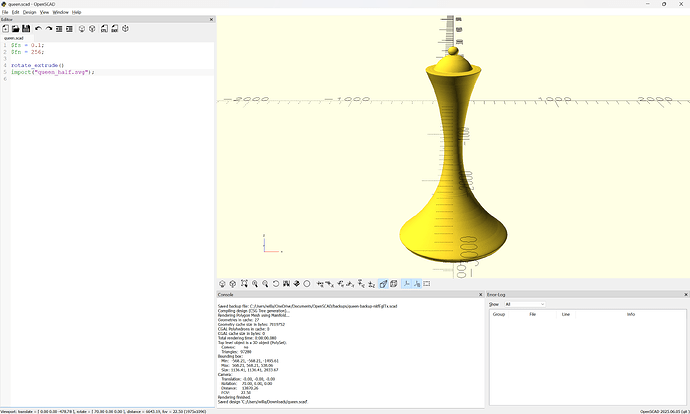Open the Show filter dropdown in Error Log
This screenshot has width=690, height=414.
(x=525, y=304)
